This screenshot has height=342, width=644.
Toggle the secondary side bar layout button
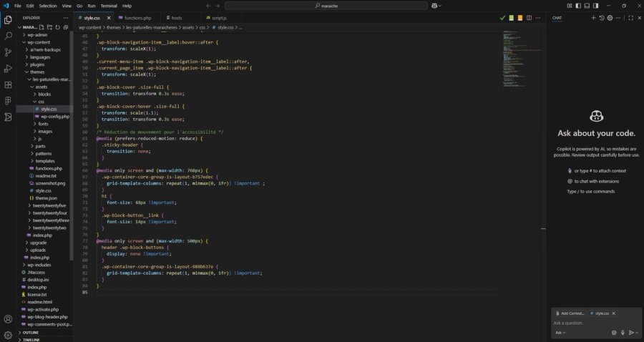tap(595, 6)
